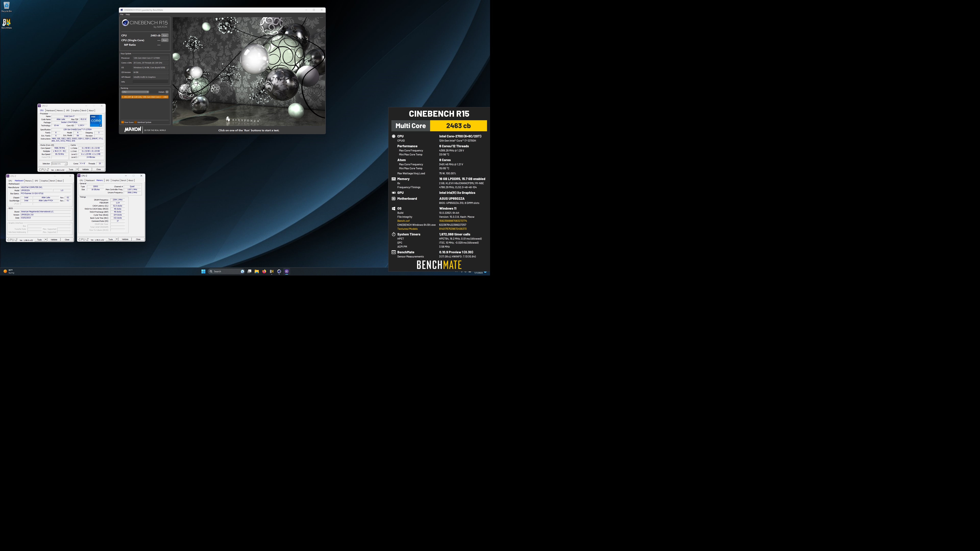Image resolution: width=980 pixels, height=551 pixels.
Task: Open the Recycle Bin desktop icon
Action: tap(6, 6)
